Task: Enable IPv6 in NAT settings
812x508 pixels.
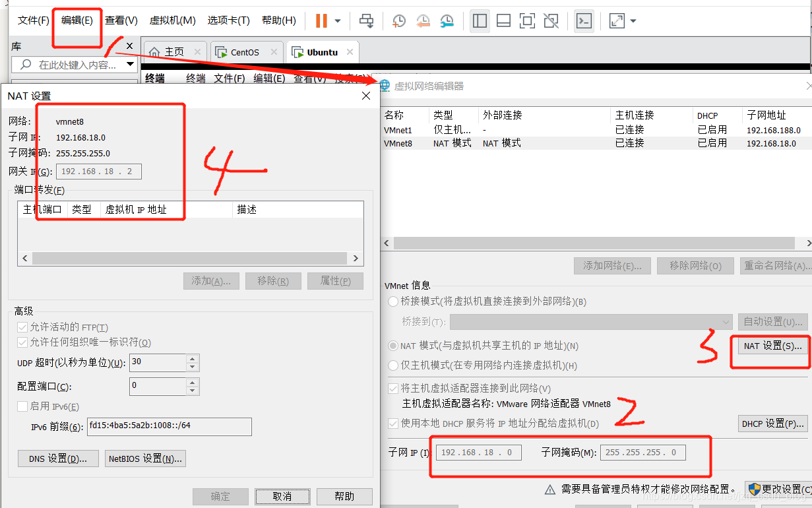Action: click(x=23, y=406)
